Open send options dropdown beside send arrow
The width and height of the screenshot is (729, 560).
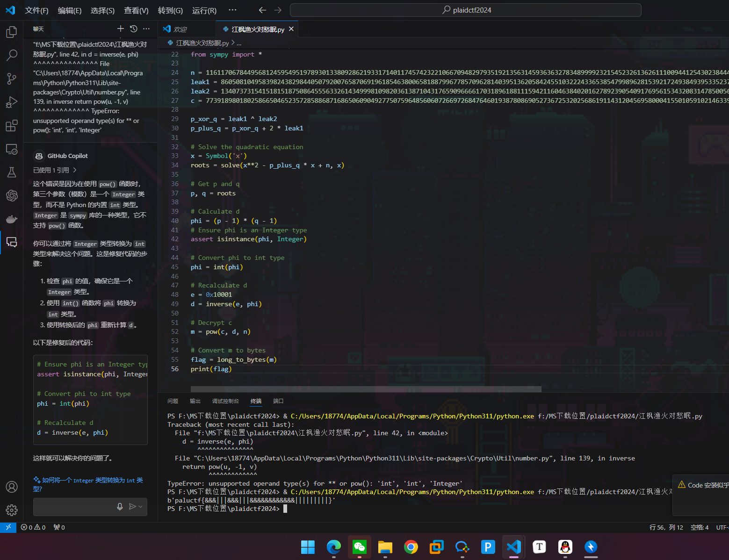tap(140, 507)
